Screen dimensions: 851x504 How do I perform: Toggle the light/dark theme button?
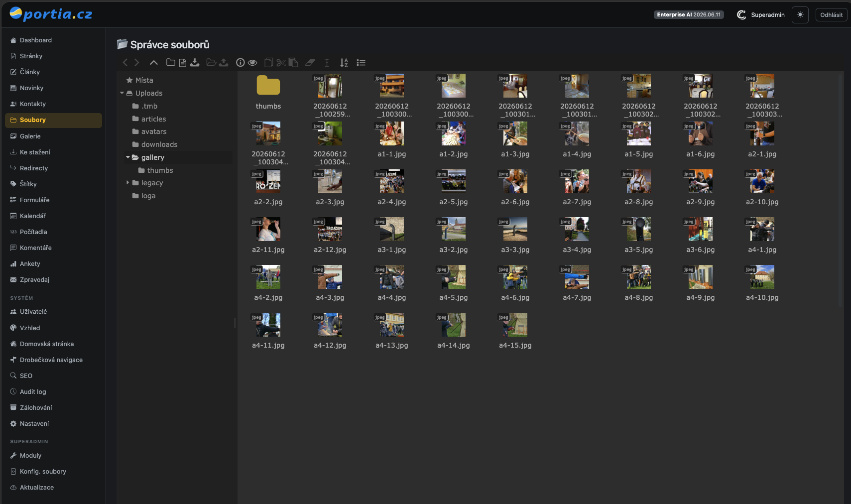click(800, 14)
